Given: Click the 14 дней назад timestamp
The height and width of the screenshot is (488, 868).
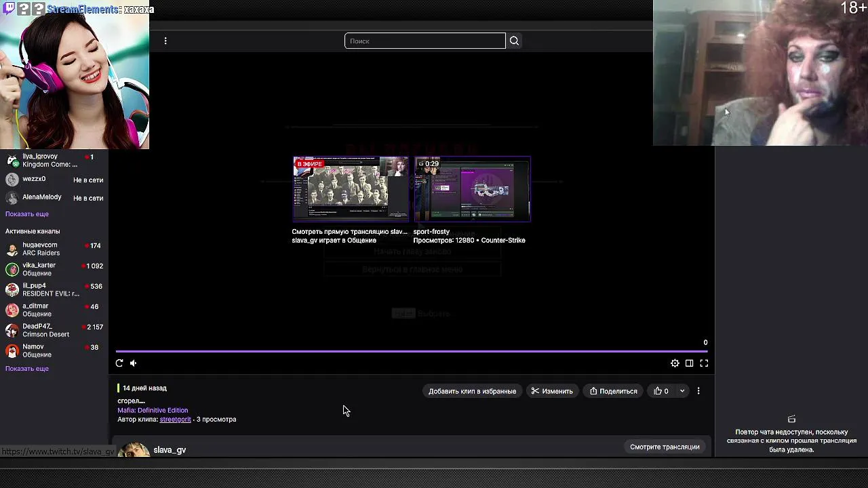Looking at the screenshot, I should pos(144,388).
